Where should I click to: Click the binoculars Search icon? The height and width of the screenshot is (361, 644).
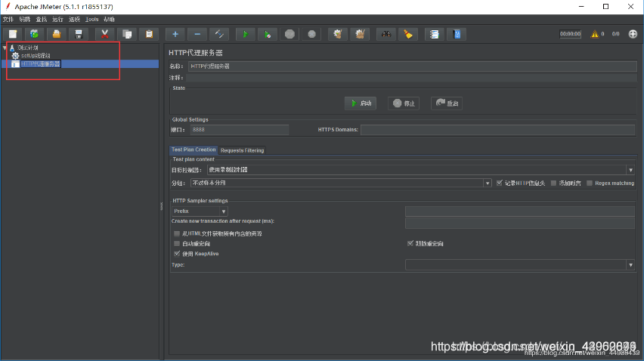386,34
